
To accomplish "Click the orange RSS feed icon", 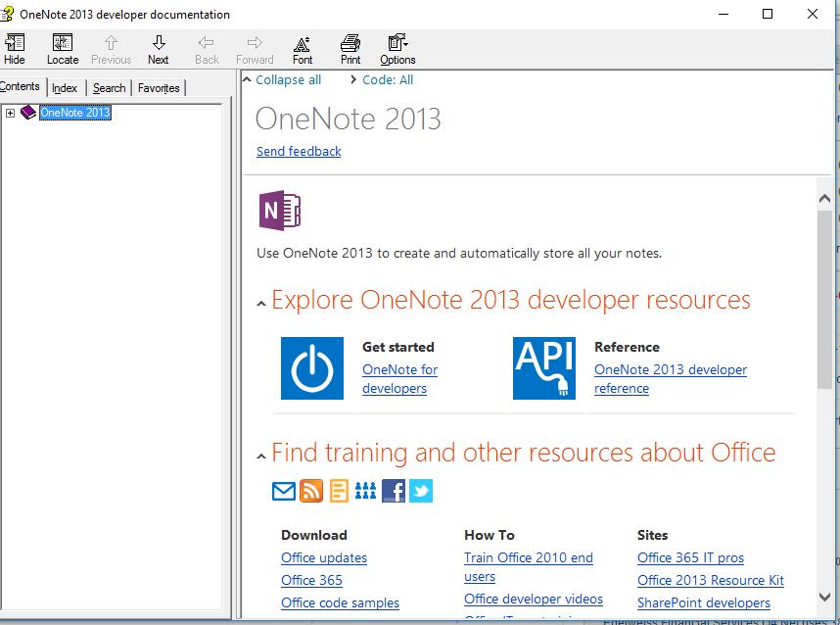I will point(311,491).
